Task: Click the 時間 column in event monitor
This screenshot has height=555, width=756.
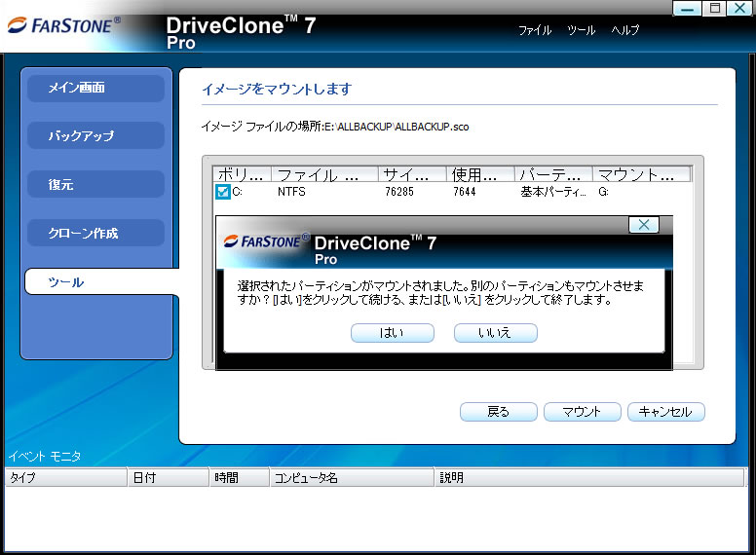Action: (239, 477)
